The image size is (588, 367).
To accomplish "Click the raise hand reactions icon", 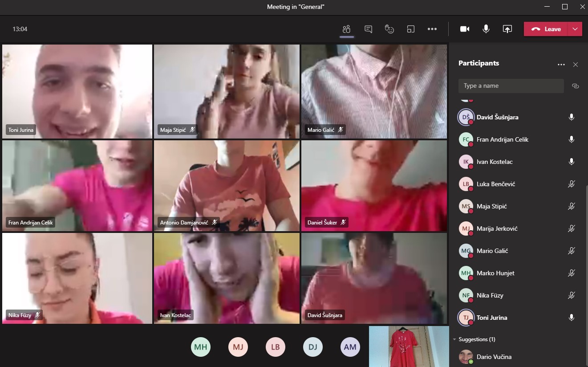I will (x=389, y=29).
